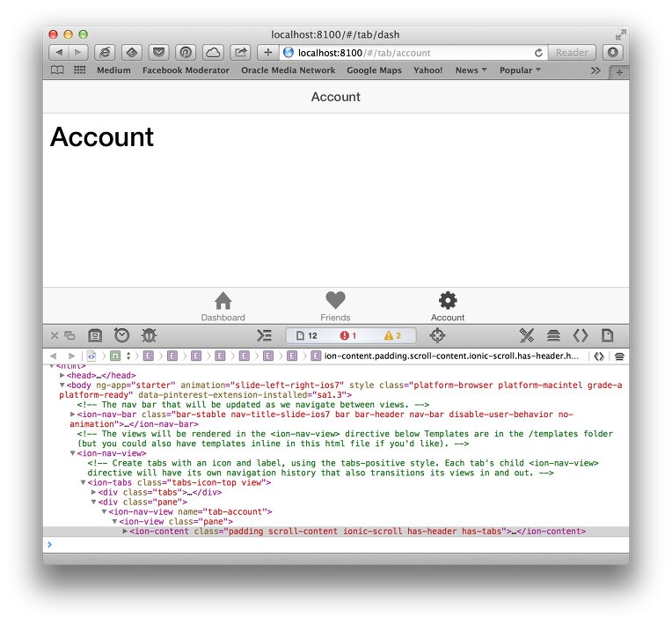Open the Debugger bug icon in inspector
The image size is (672, 624).
pos(149,335)
